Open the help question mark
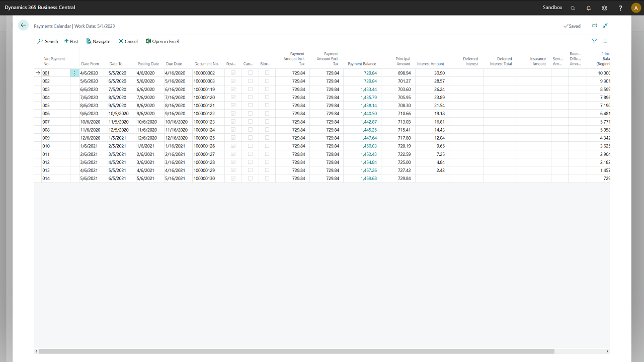This screenshot has width=644, height=362. point(621,8)
